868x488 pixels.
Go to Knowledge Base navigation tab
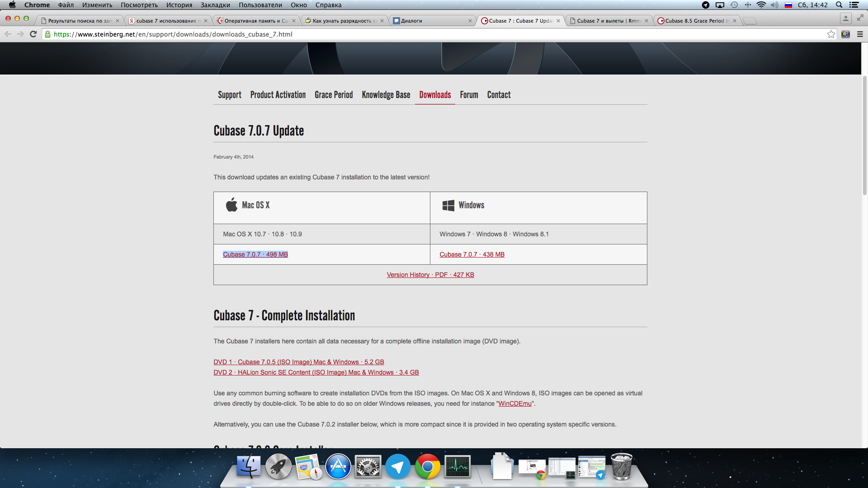point(386,95)
